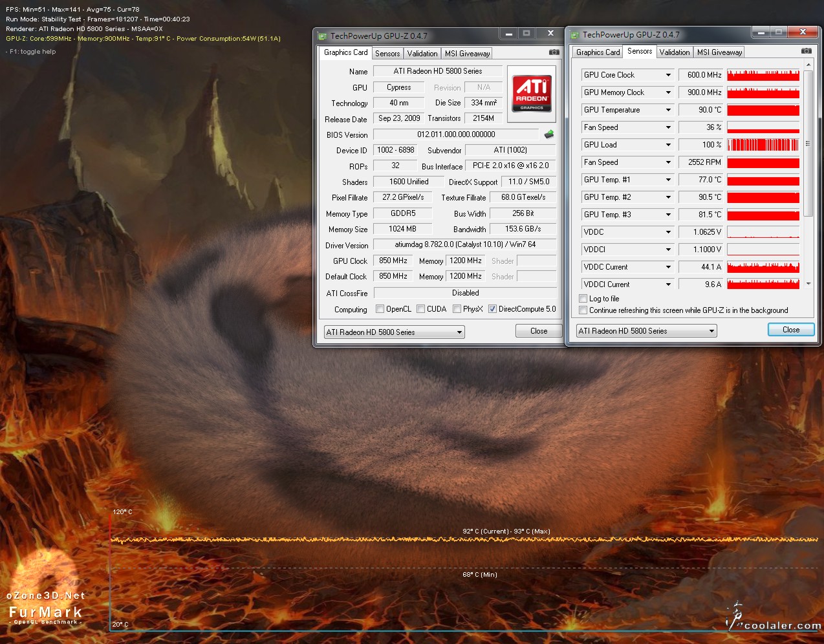
Task: Click Close button in the Graphics Card window
Action: tap(539, 331)
